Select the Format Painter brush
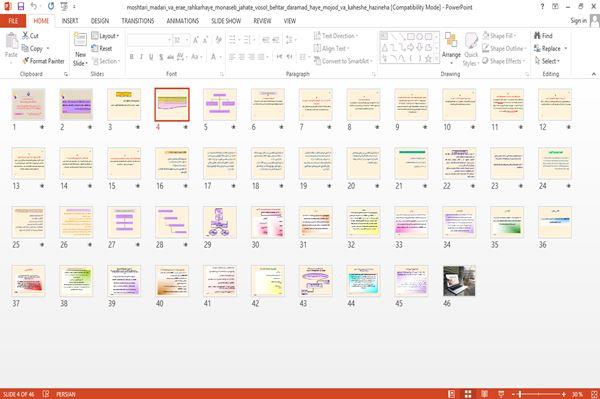600x399 pixels. [x=26, y=61]
